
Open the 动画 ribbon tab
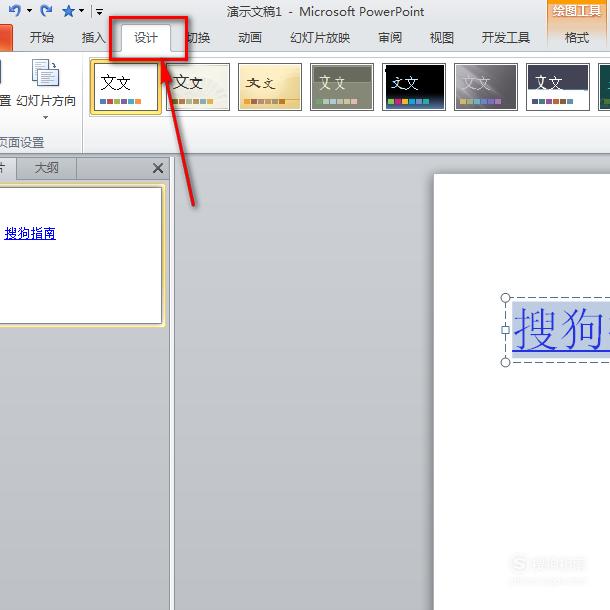point(250,38)
